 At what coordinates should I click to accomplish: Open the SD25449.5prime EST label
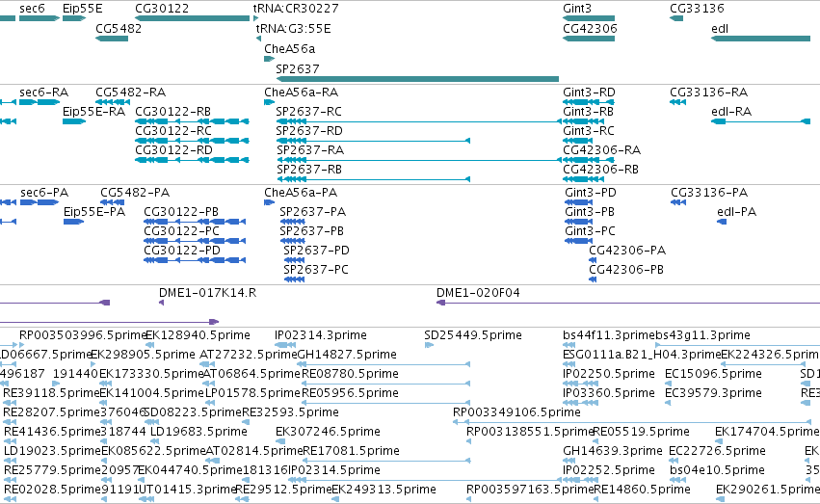[x=473, y=335]
